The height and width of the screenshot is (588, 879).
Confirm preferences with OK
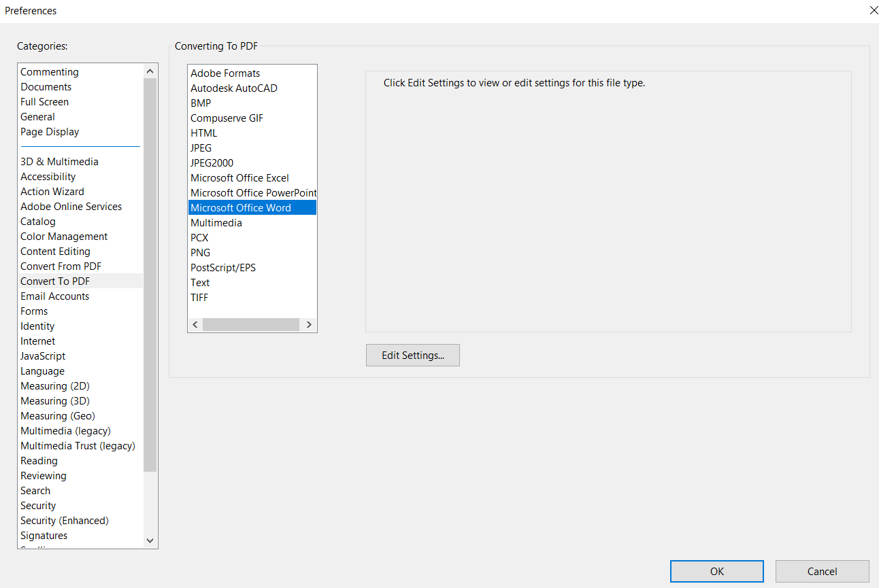716,571
